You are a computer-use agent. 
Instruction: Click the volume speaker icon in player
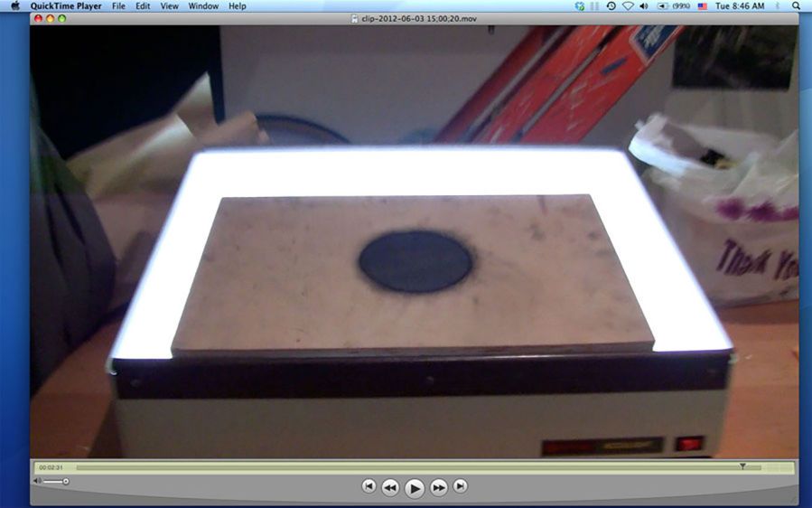click(38, 481)
